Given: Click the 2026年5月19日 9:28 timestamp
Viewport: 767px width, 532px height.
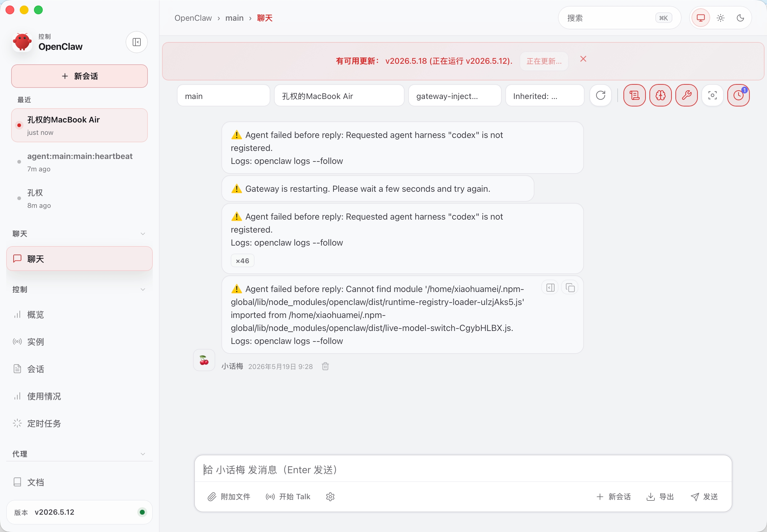Looking at the screenshot, I should 280,366.
